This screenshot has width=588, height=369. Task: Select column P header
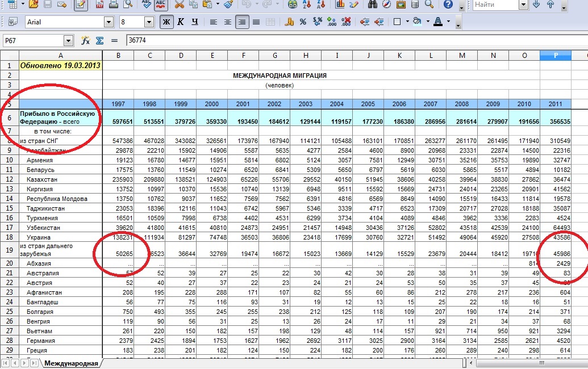coord(555,55)
